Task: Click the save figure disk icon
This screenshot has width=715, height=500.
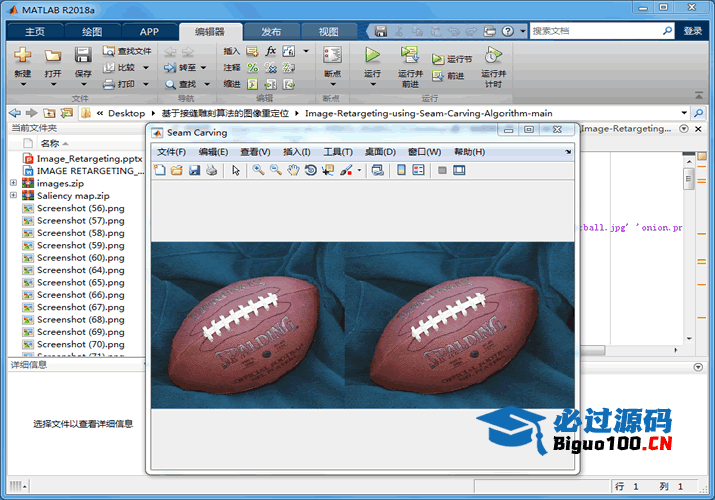Action: (x=194, y=170)
